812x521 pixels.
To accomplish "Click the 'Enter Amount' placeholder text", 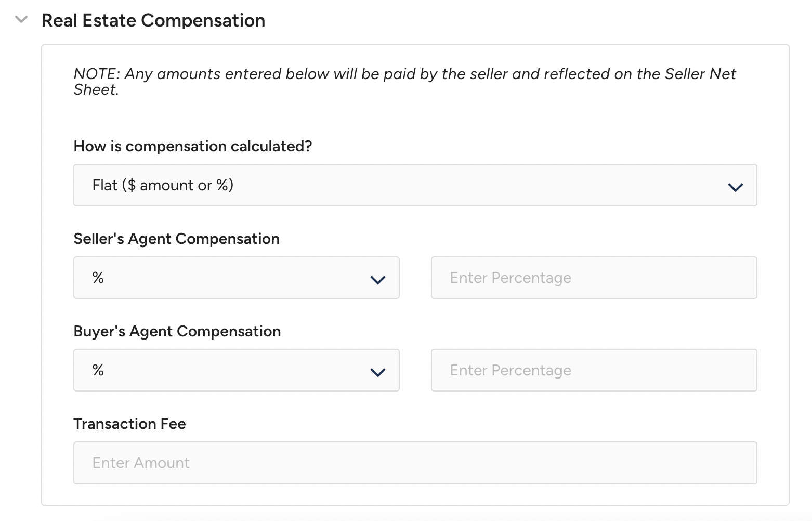I will click(x=141, y=463).
